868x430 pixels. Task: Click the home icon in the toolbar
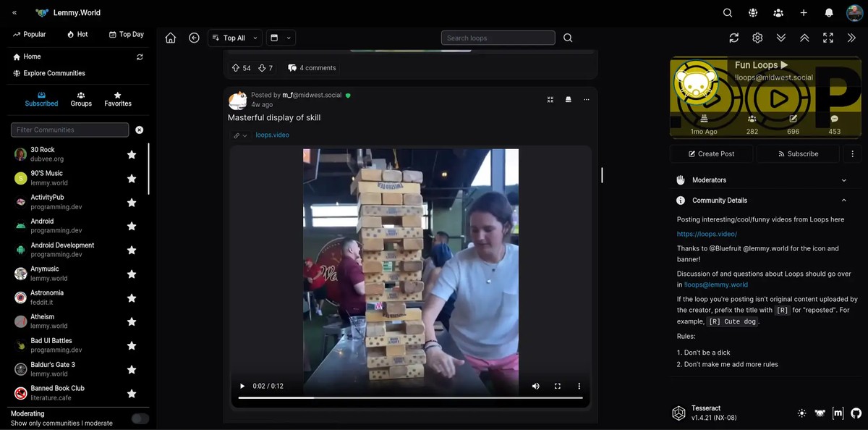point(171,38)
